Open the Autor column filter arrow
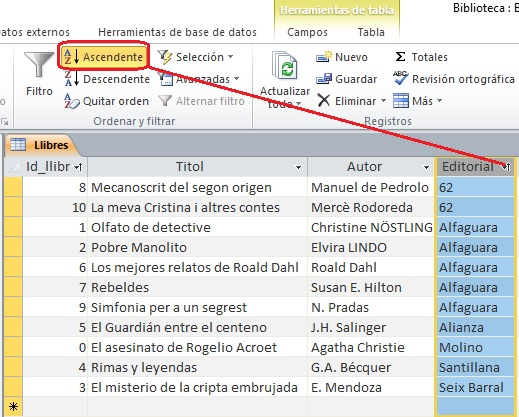Viewport: 519px width, 417px height. coord(426,167)
